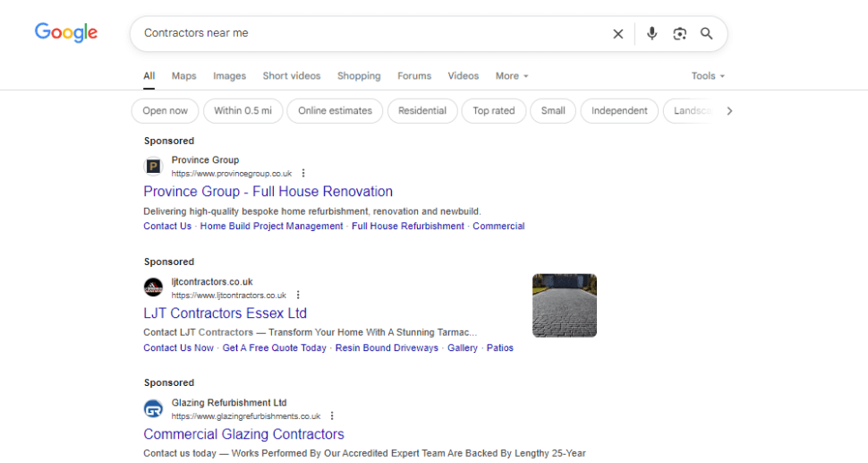This screenshot has height=463, width=868.
Task: Switch to the Forums tab
Action: click(414, 76)
